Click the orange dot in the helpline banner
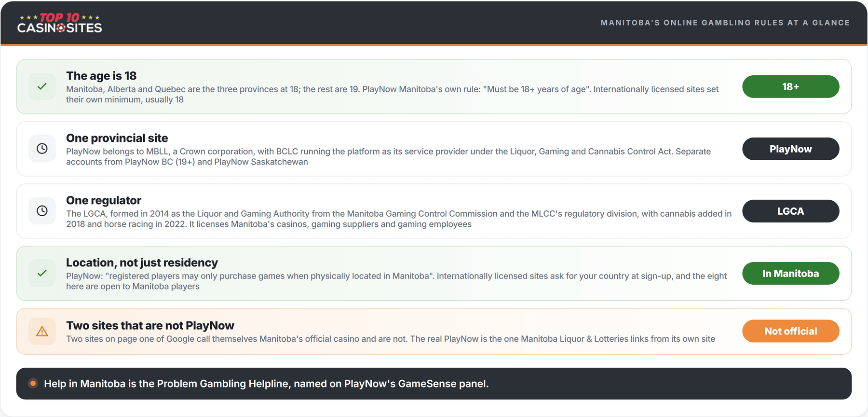The width and height of the screenshot is (868, 417). [x=33, y=384]
